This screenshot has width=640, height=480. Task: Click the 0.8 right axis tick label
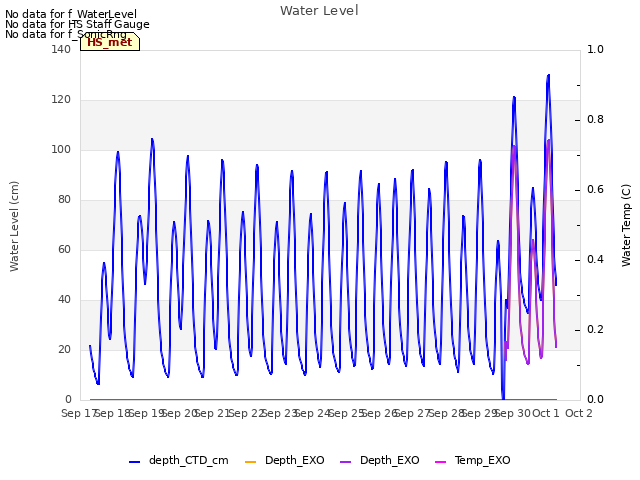click(595, 120)
